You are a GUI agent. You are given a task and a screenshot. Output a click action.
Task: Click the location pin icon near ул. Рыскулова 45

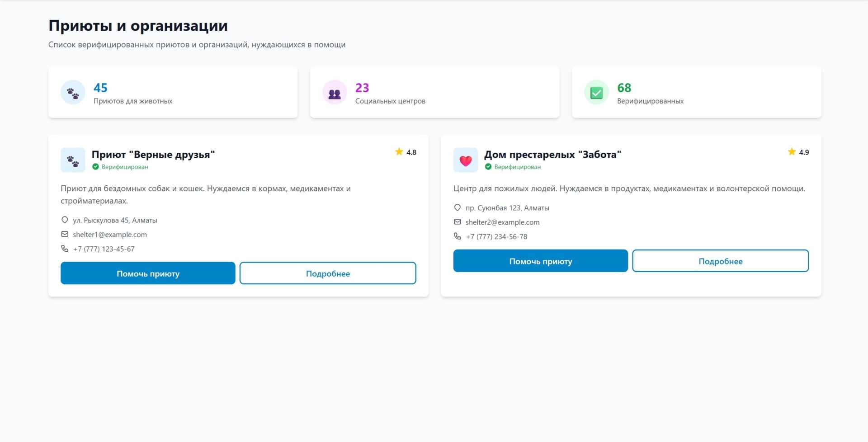click(65, 220)
